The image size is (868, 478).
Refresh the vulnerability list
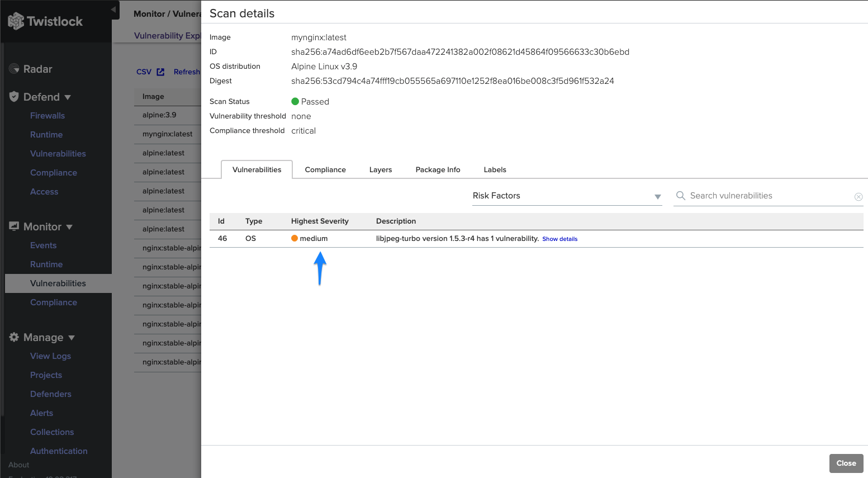[187, 72]
